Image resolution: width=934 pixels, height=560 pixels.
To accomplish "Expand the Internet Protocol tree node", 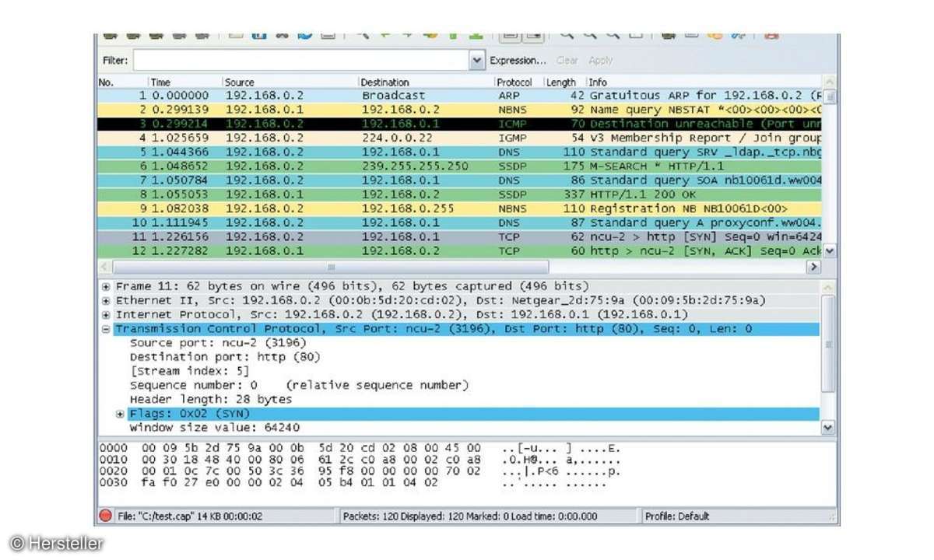I will [106, 314].
